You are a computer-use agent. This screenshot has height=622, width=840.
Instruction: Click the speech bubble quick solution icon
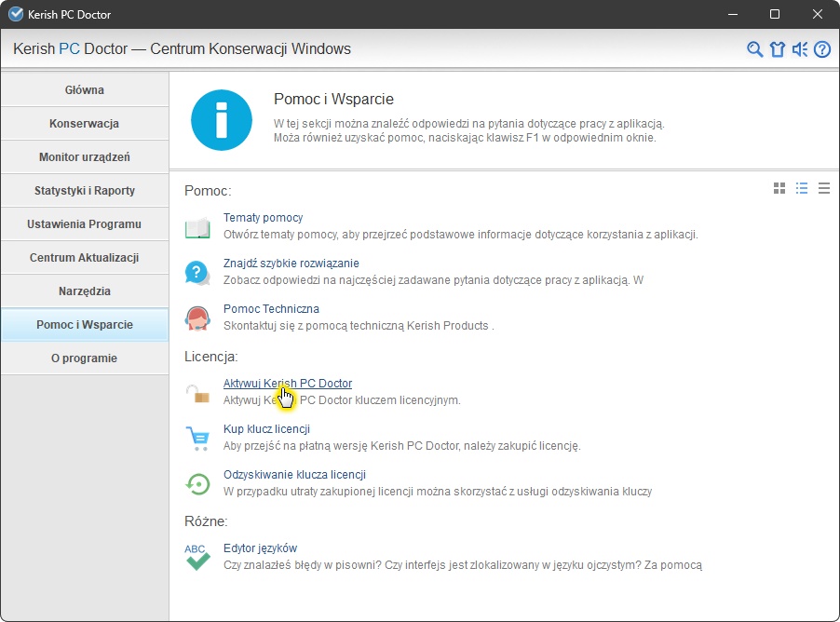[197, 272]
